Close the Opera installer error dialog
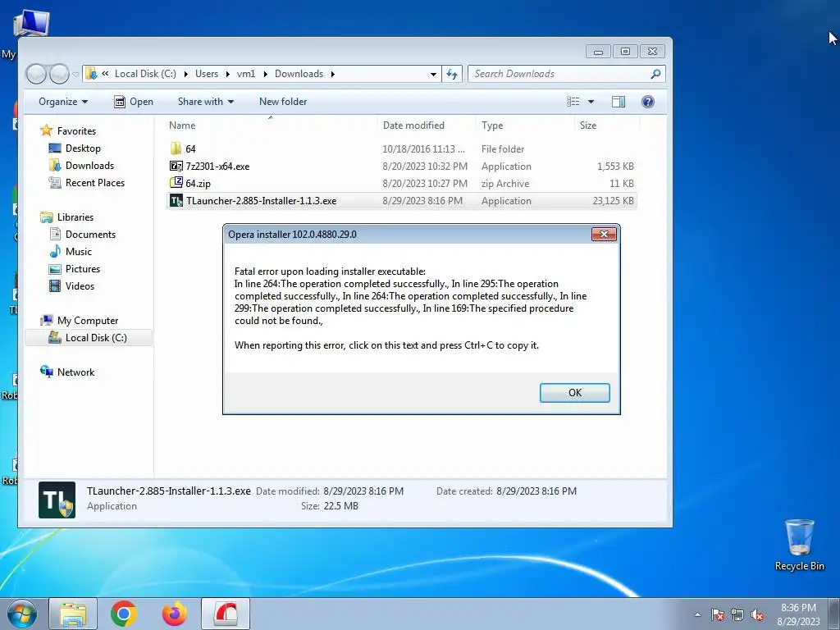 (x=604, y=234)
